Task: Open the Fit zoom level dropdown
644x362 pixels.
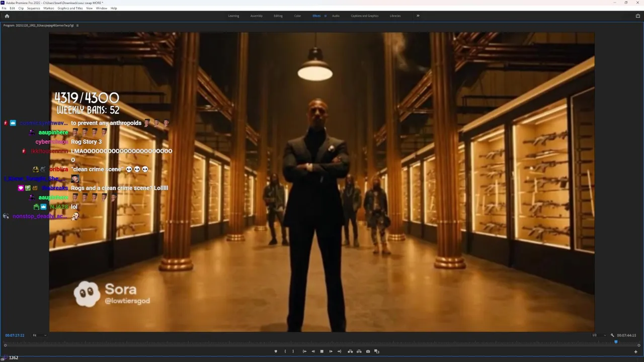Action: 39,335
